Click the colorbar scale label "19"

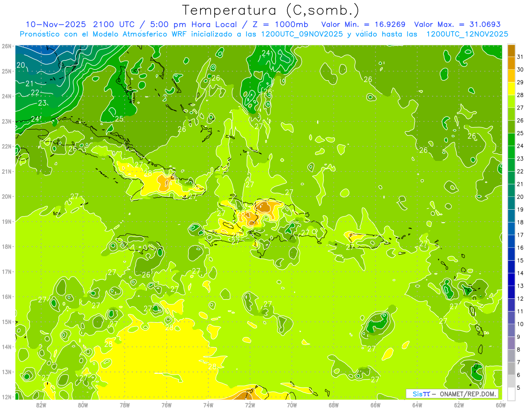[x=520, y=209]
